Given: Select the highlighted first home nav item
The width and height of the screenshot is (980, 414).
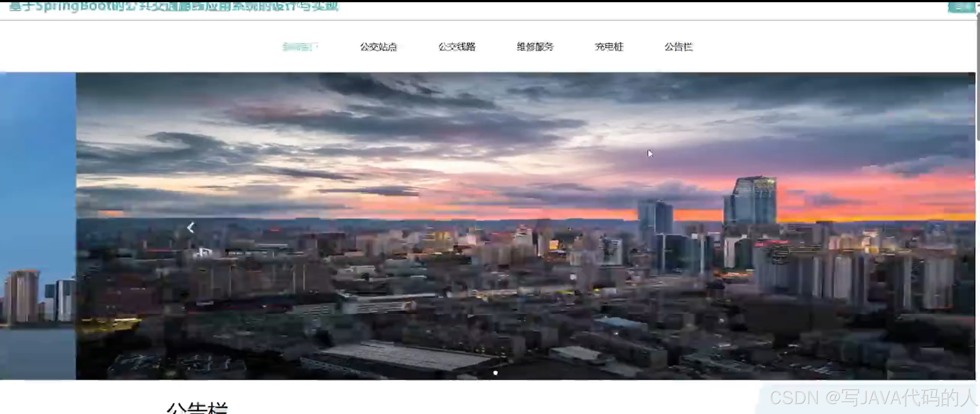Looking at the screenshot, I should pyautogui.click(x=300, y=47).
